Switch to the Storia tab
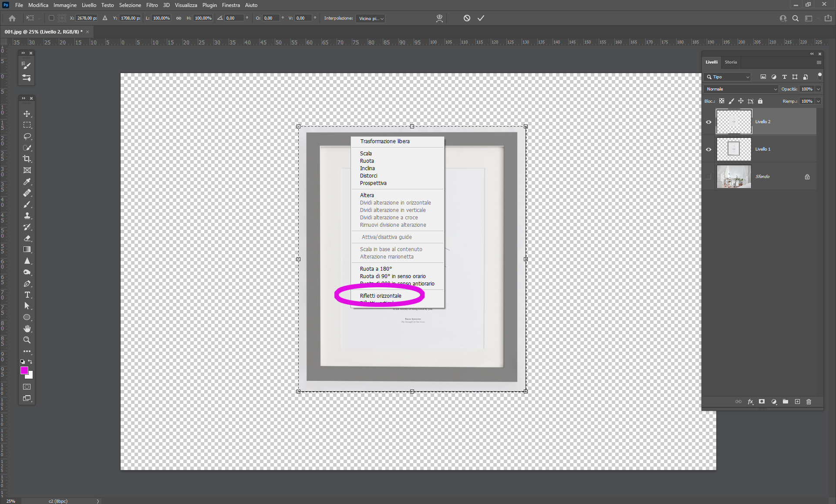The image size is (836, 504). pyautogui.click(x=731, y=62)
